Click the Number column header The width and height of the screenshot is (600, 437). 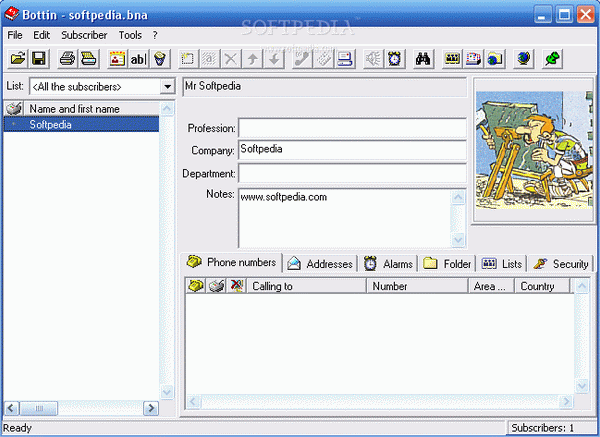click(418, 286)
